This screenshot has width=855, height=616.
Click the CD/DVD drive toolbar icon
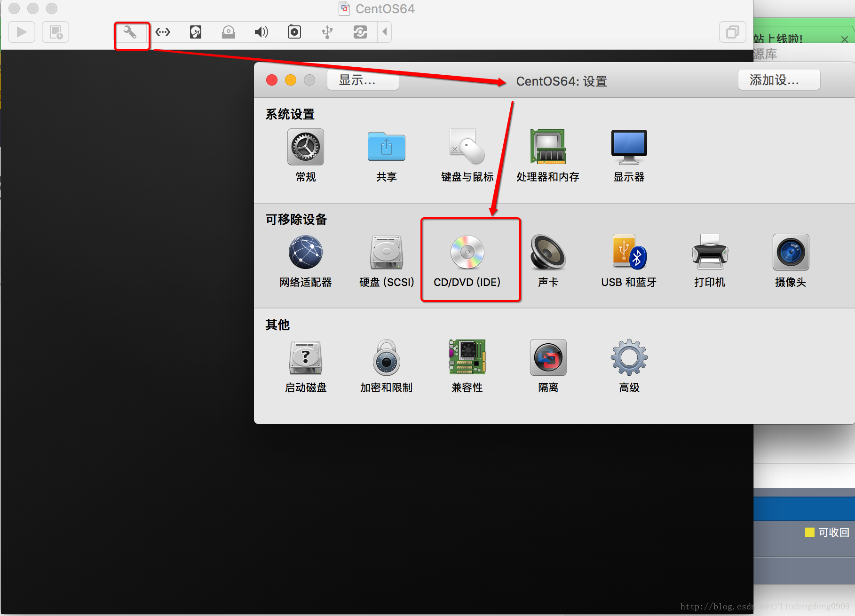[229, 32]
